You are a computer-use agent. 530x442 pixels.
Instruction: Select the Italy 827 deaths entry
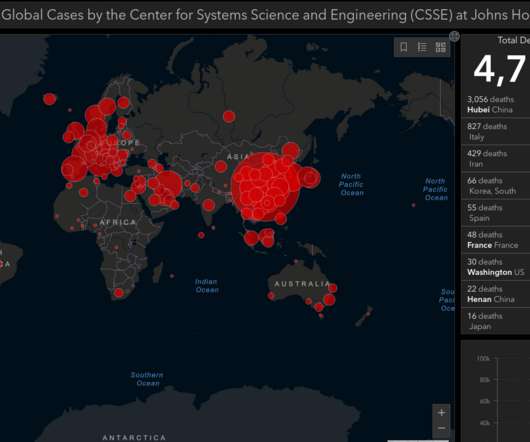(496, 131)
